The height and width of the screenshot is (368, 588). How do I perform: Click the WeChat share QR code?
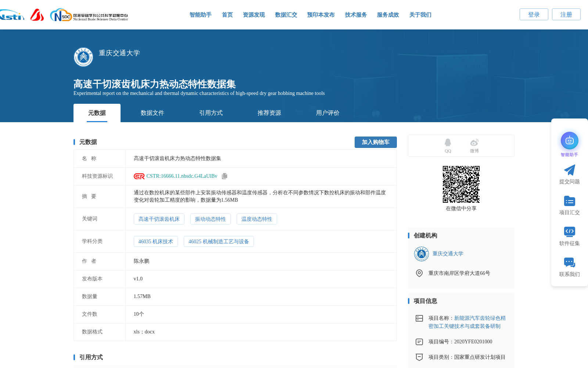[461, 184]
